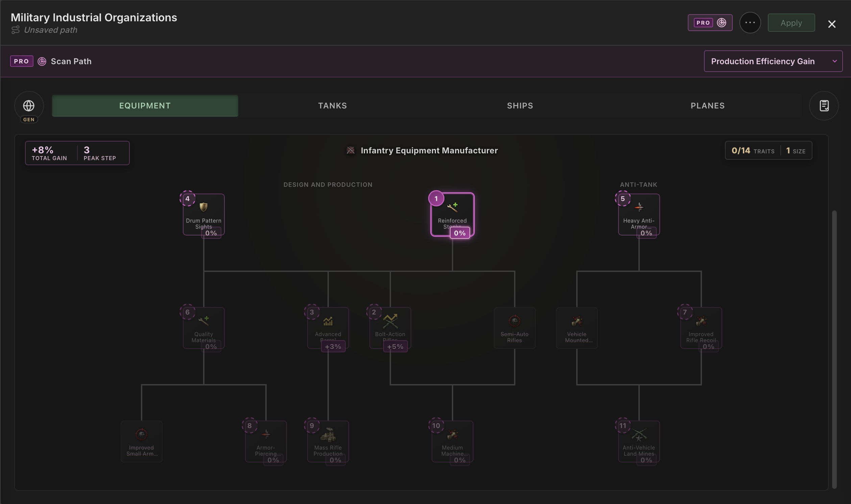Image resolution: width=851 pixels, height=504 pixels.
Task: Click the Design and Production section heading
Action: 328,185
